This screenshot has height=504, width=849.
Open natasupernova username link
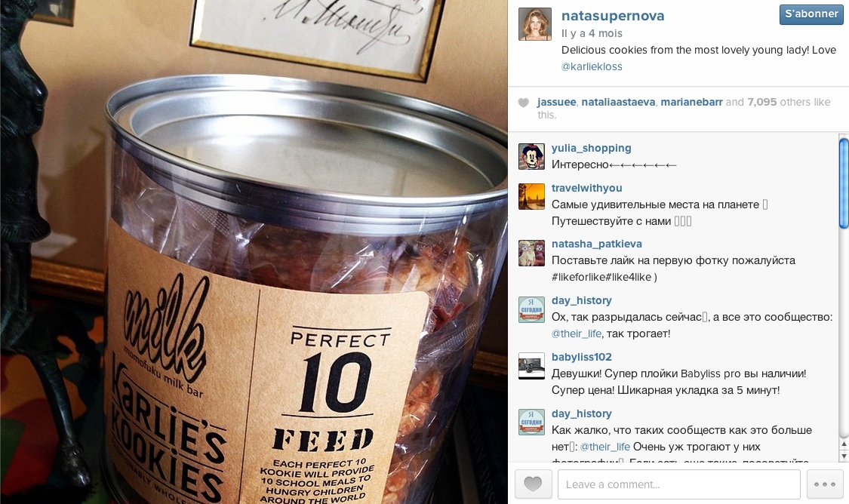(612, 17)
